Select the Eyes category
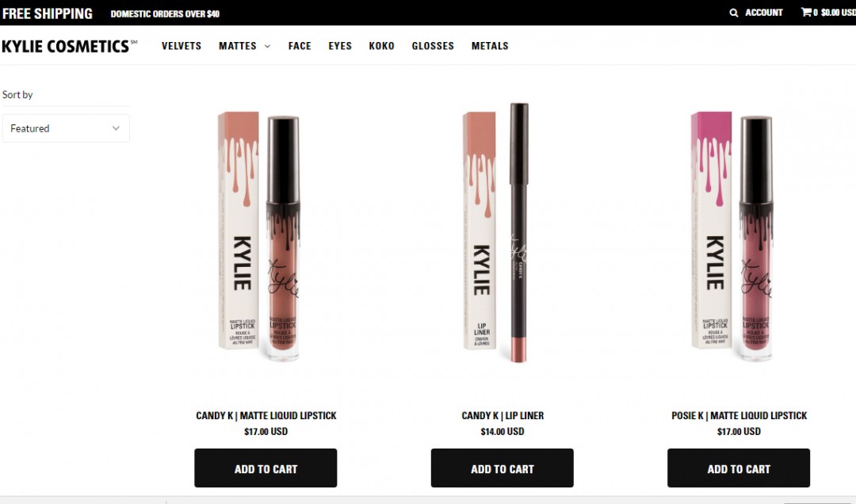Viewport: 856px width, 504px height. (340, 46)
